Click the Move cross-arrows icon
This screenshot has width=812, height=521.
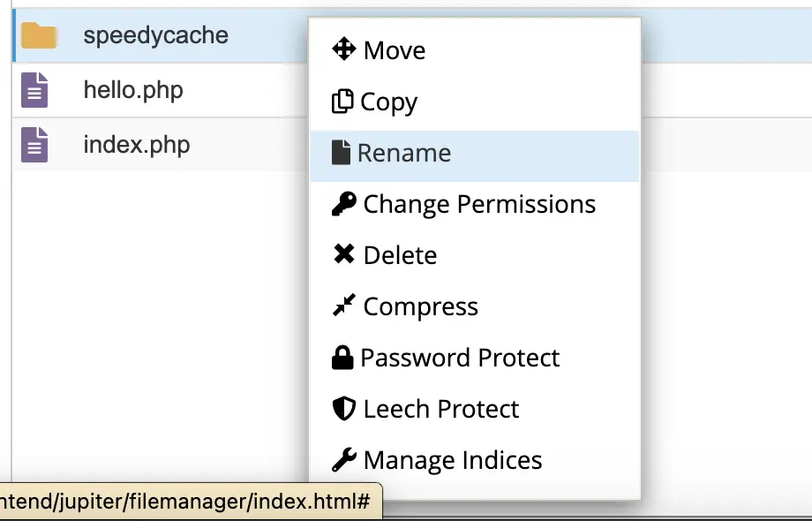tap(343, 49)
